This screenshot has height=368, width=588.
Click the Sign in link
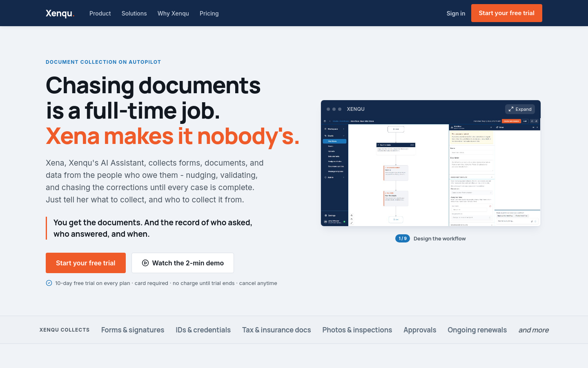456,13
